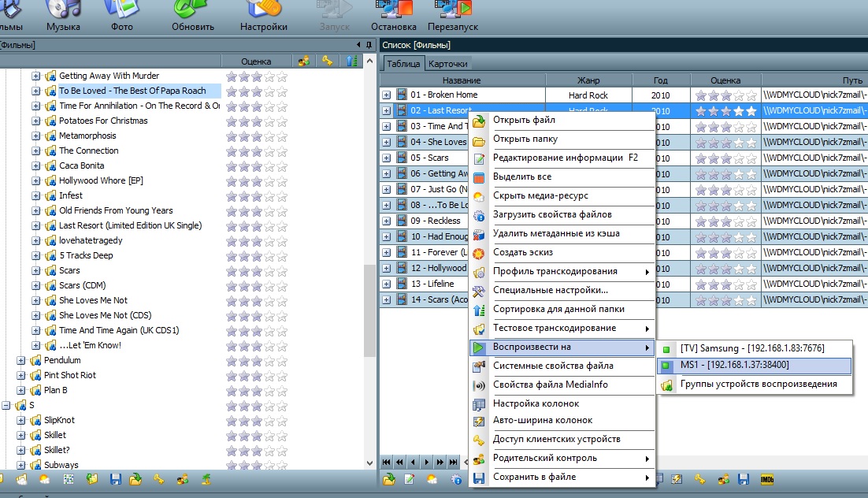Collapse the S group in tree

click(6, 405)
